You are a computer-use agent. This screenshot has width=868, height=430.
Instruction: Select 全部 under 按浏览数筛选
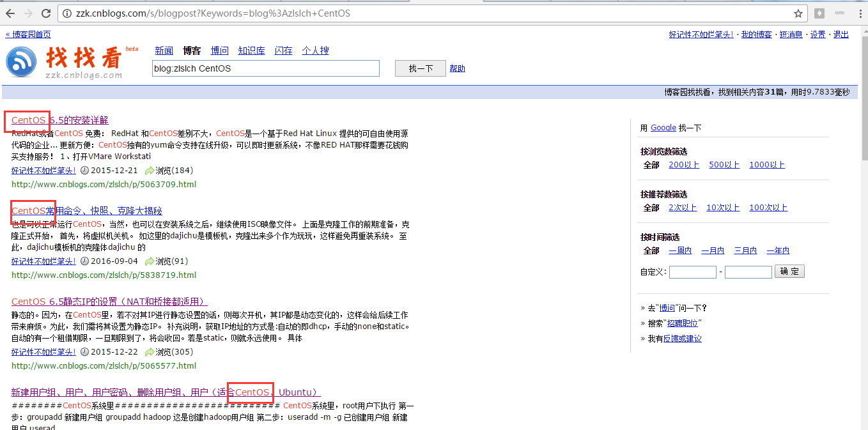[x=651, y=165]
